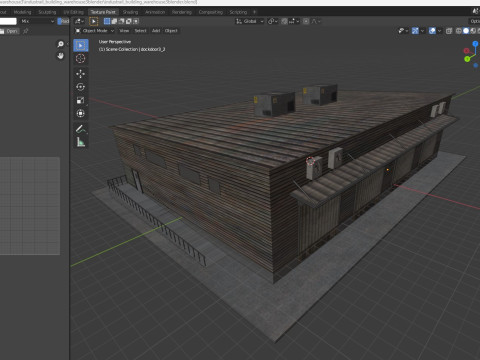Click the zoom magnifier icon in image editor
Screen dimensions: 480x360
coord(60,44)
